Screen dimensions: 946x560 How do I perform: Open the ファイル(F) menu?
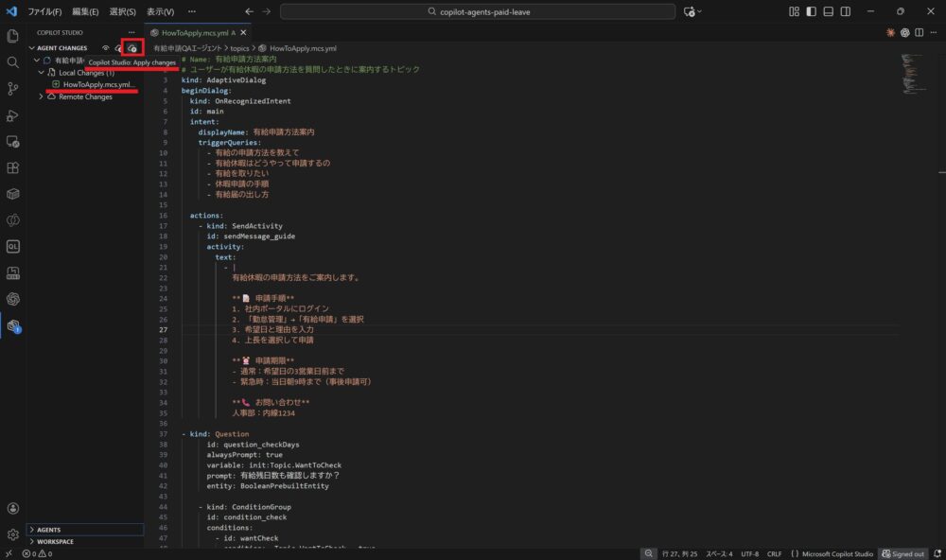pos(44,11)
